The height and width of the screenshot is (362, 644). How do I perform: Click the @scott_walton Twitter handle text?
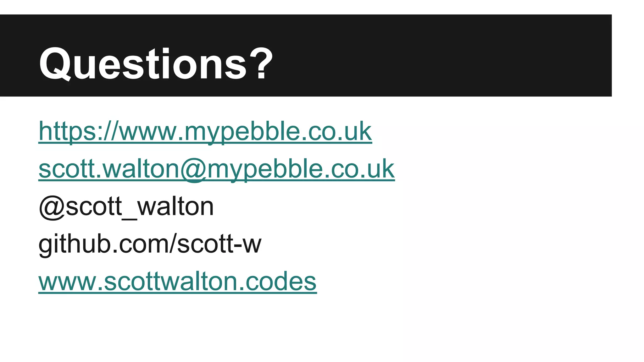pyautogui.click(x=126, y=206)
